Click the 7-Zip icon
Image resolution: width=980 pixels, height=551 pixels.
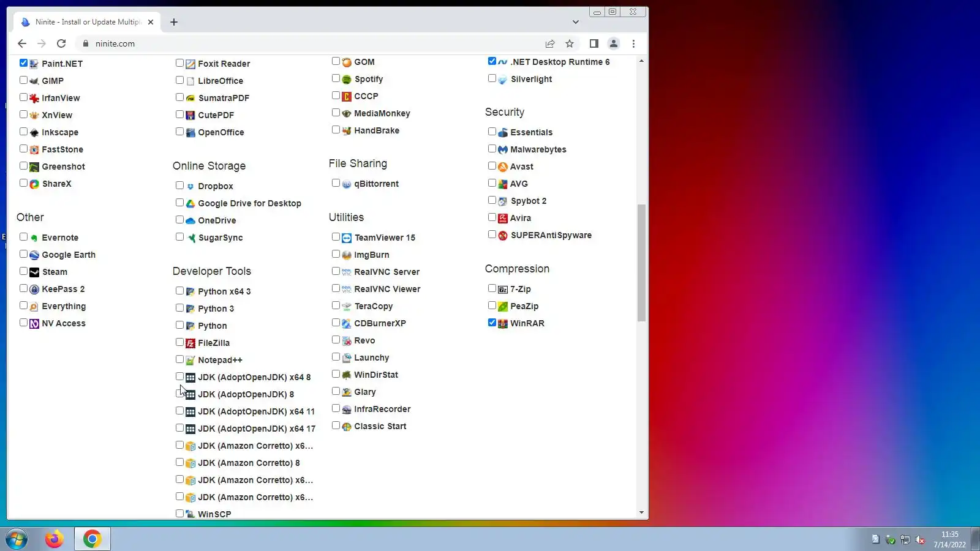503,289
